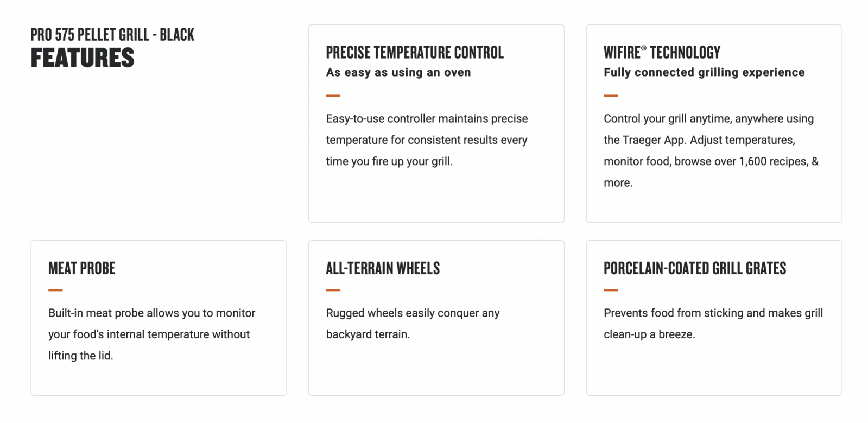Viewport: 868px width, 423px height.
Task: Click orange accent line in WiFIRE card
Action: (x=611, y=96)
